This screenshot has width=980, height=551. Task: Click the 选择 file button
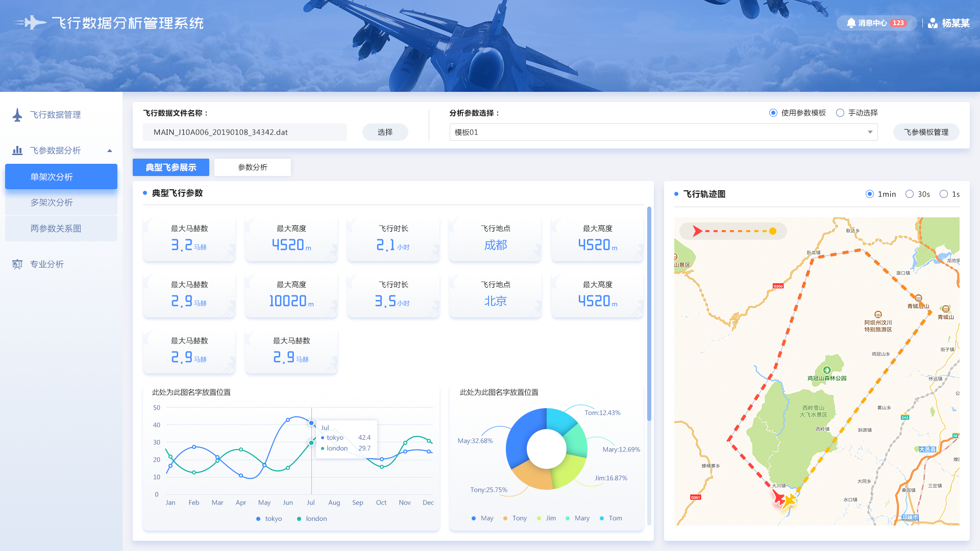click(x=385, y=132)
